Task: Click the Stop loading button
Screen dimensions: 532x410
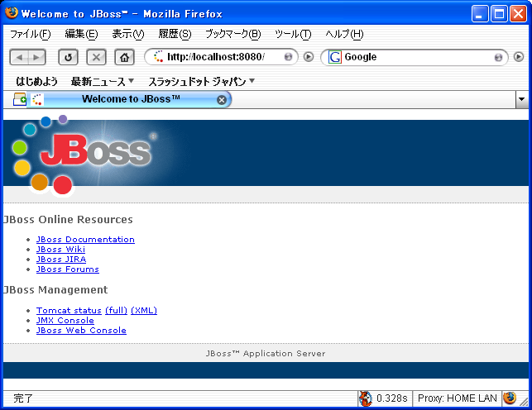Action: (96, 57)
